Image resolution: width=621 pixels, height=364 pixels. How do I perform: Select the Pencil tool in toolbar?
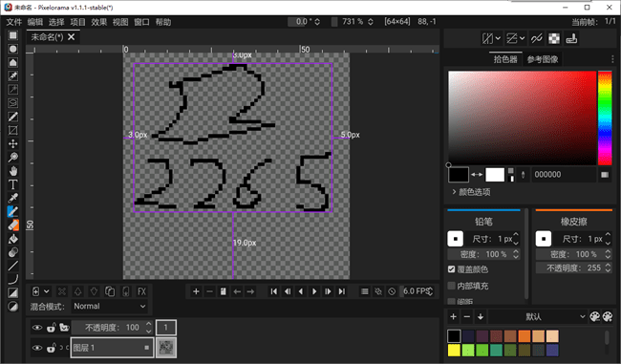coord(12,212)
